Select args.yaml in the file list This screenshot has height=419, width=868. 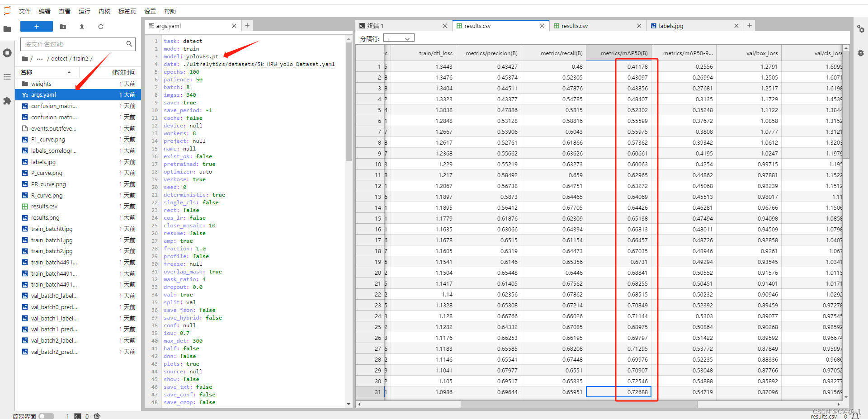click(x=78, y=95)
